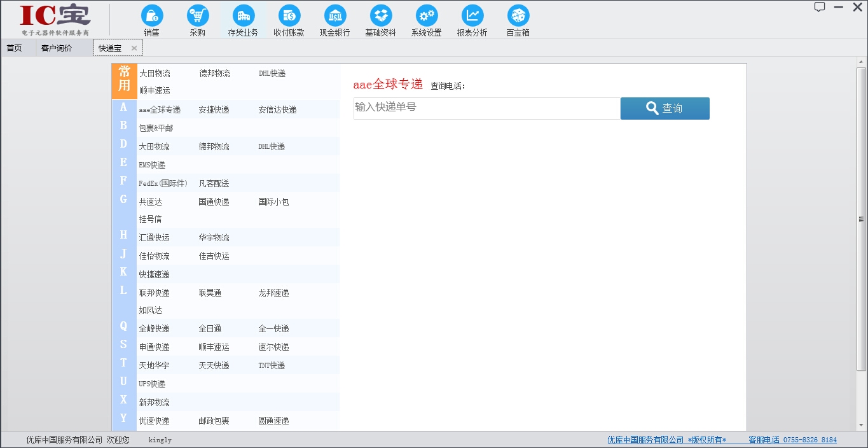This screenshot has width=868, height=448.
Task: Open the 系统设置 system settings icon
Action: coord(426,20)
